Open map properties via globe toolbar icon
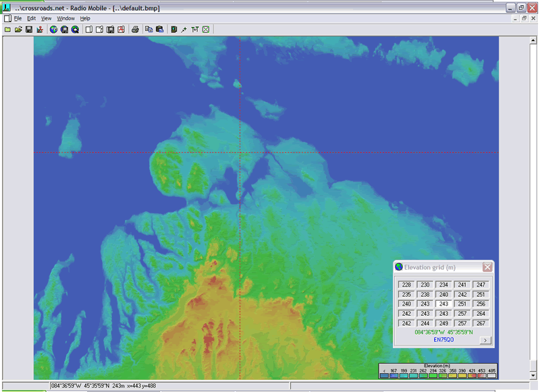The height and width of the screenshot is (392, 540). point(53,30)
